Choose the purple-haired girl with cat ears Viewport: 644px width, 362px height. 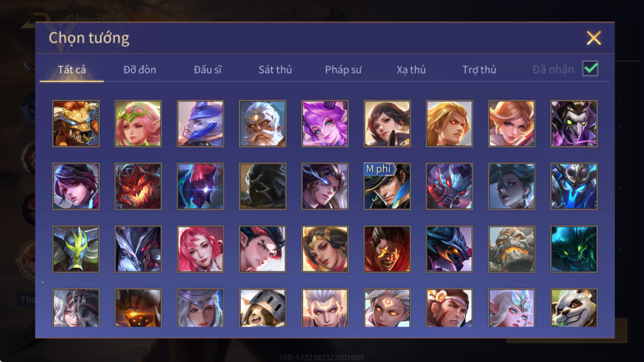325,124
